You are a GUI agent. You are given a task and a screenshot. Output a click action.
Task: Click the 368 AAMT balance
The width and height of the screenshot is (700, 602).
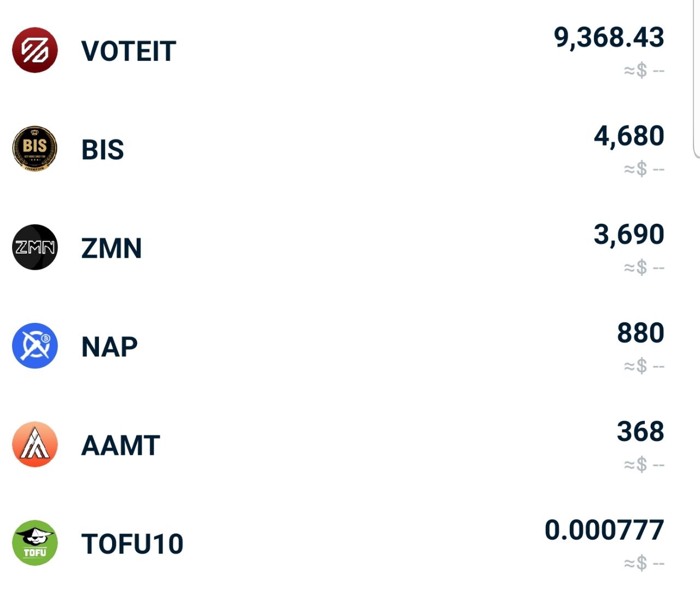click(640, 431)
